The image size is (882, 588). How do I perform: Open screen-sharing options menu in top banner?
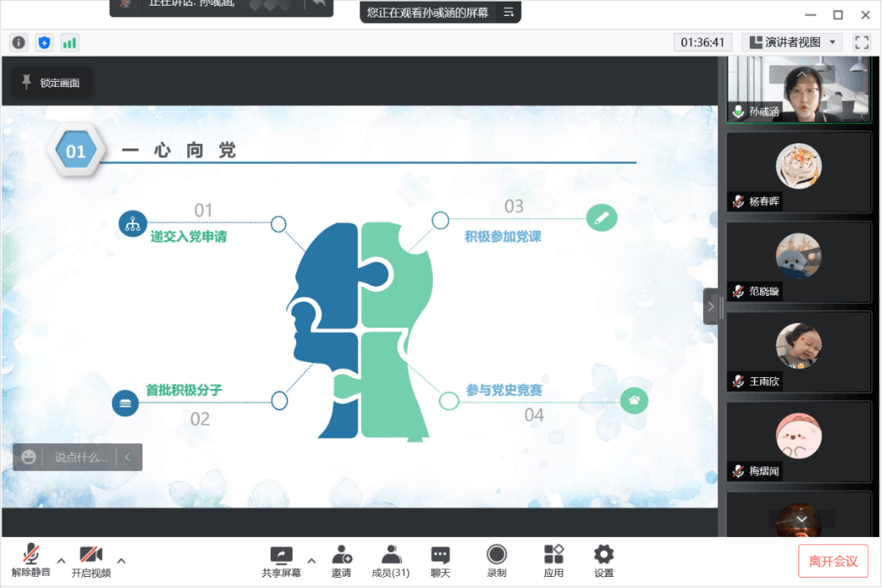click(509, 12)
